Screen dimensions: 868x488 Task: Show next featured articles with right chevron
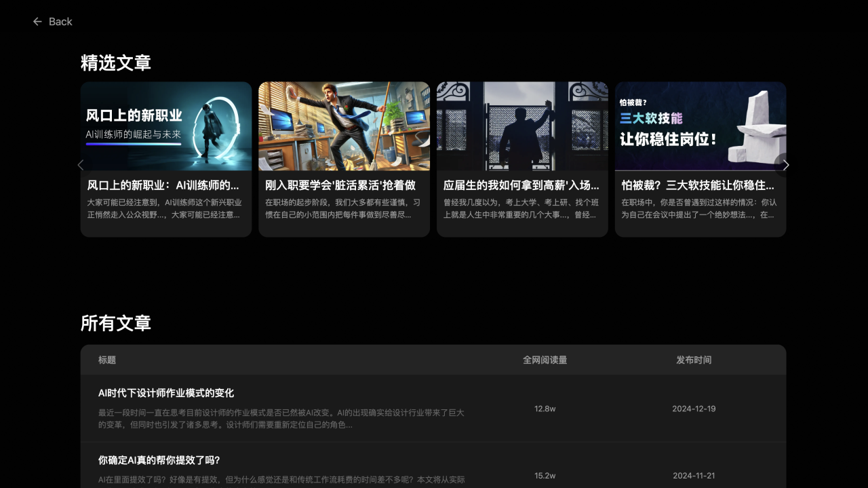click(786, 165)
